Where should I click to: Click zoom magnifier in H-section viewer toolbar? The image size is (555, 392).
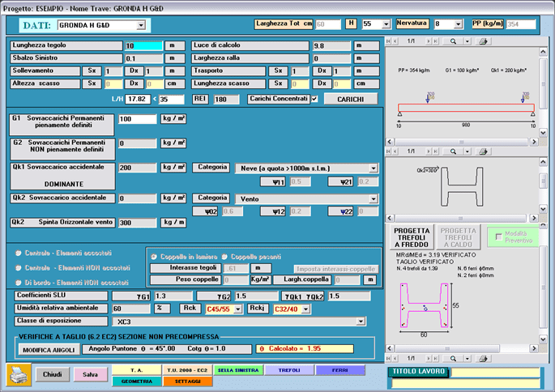pyautogui.click(x=453, y=151)
